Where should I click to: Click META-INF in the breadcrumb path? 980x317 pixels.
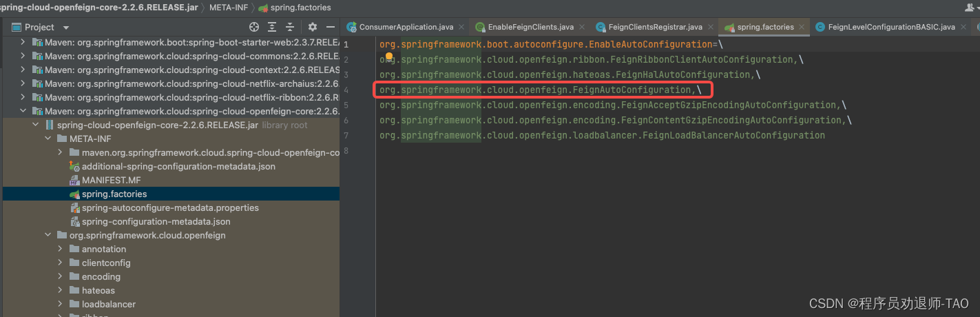pos(229,8)
